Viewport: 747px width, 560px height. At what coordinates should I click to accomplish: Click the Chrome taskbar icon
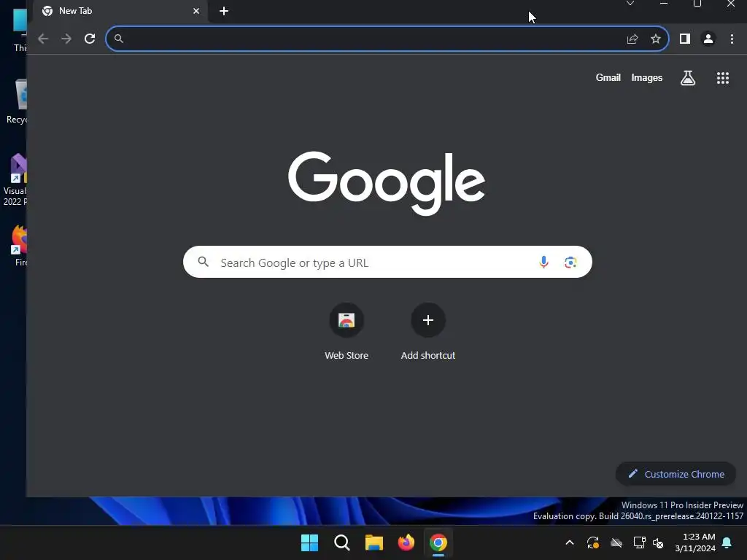click(438, 542)
